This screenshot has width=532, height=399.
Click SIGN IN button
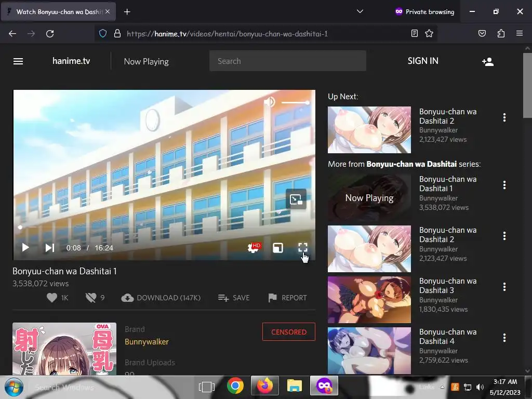point(423,61)
